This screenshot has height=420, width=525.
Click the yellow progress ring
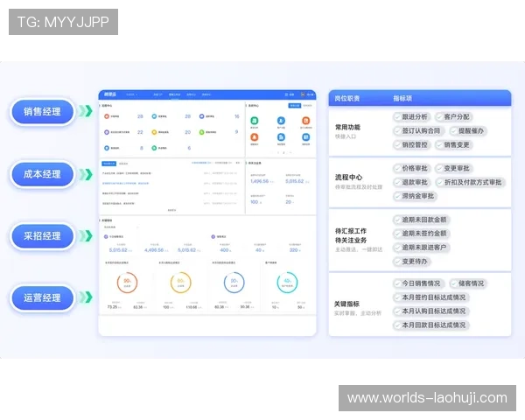[181, 283]
